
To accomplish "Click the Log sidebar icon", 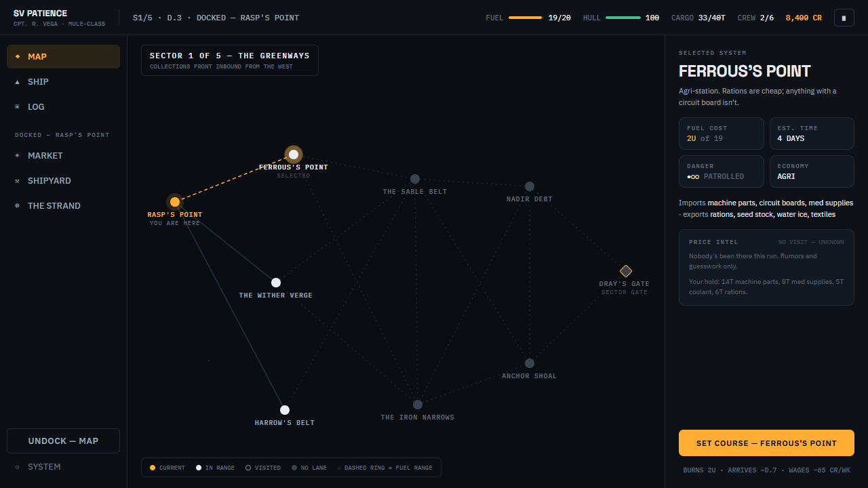I will click(18, 106).
